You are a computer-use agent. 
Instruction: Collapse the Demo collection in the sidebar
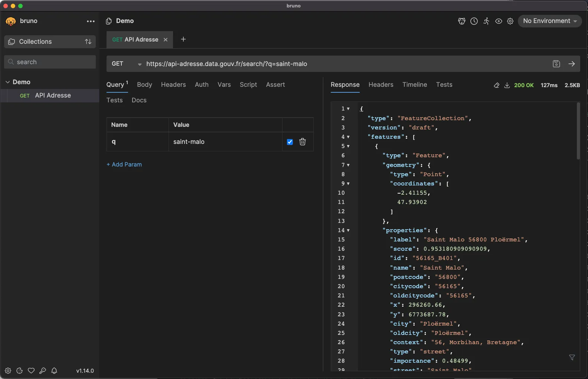8,82
